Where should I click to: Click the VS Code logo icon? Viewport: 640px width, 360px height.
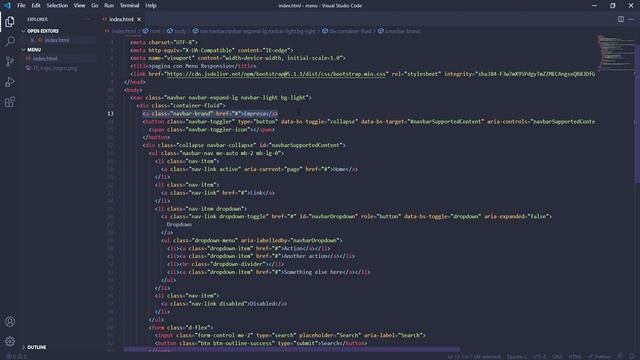click(x=7, y=5)
